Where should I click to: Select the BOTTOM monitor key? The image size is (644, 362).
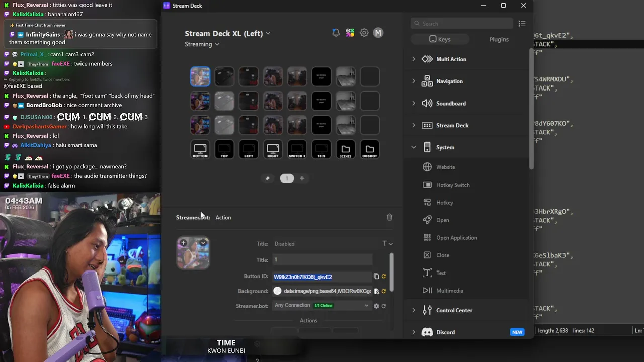[200, 149]
